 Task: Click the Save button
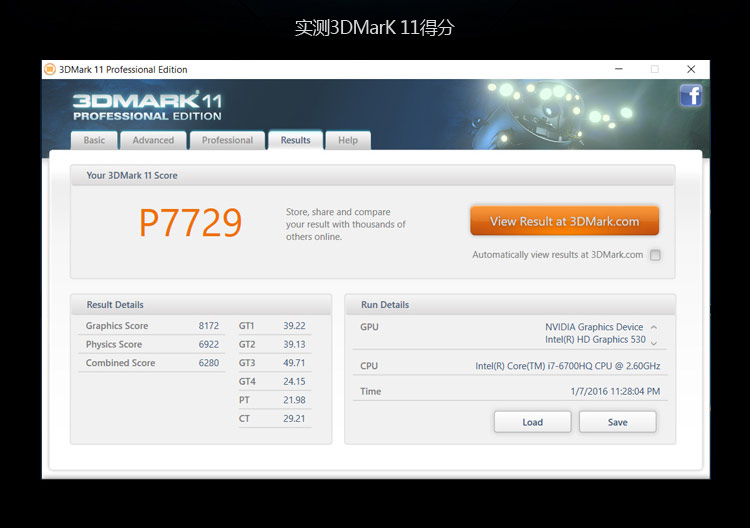(x=618, y=422)
